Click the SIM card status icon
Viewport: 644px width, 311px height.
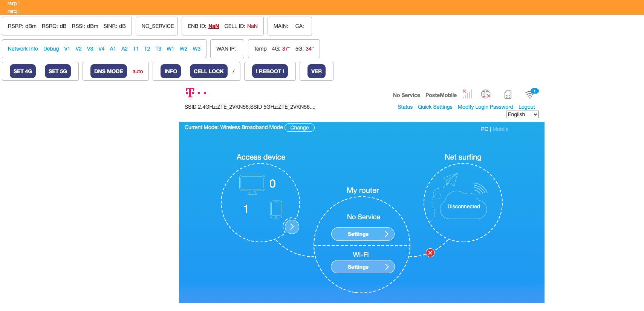click(x=508, y=94)
